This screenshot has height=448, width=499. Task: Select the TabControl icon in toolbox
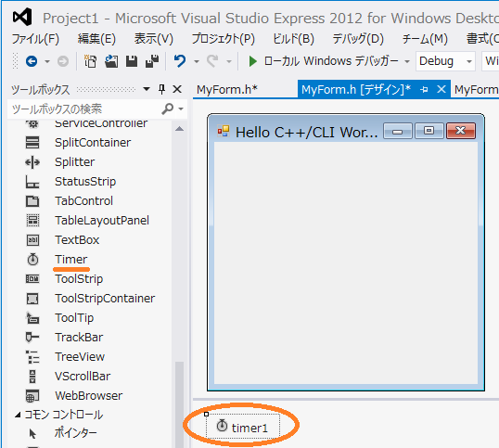tap(32, 201)
